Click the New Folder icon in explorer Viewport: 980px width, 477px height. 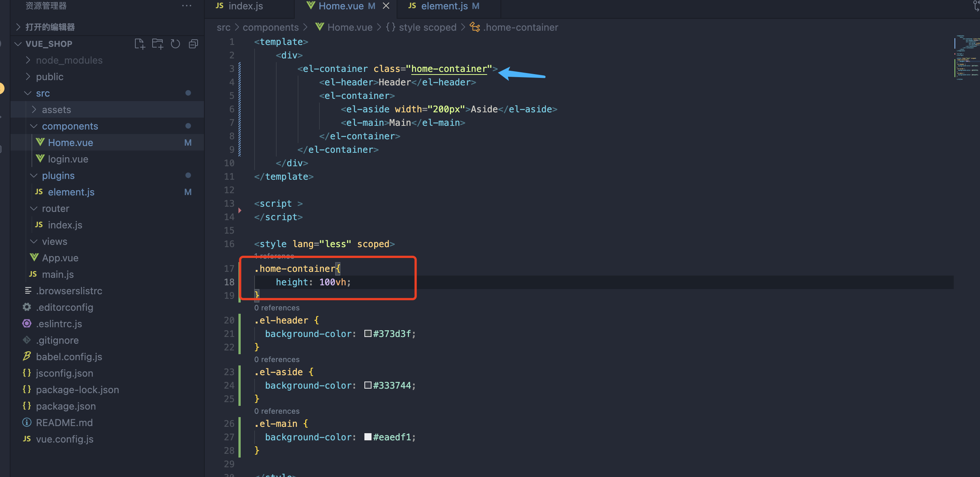click(157, 44)
